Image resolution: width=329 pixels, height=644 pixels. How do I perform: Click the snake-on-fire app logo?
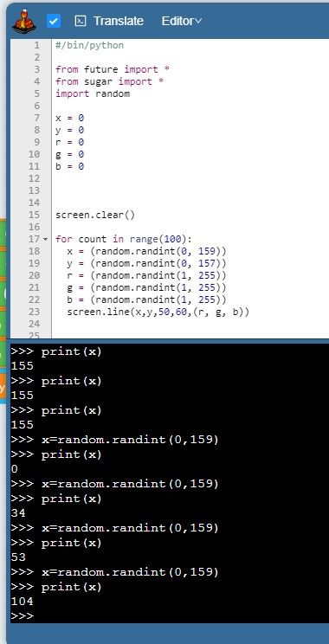(x=24, y=22)
